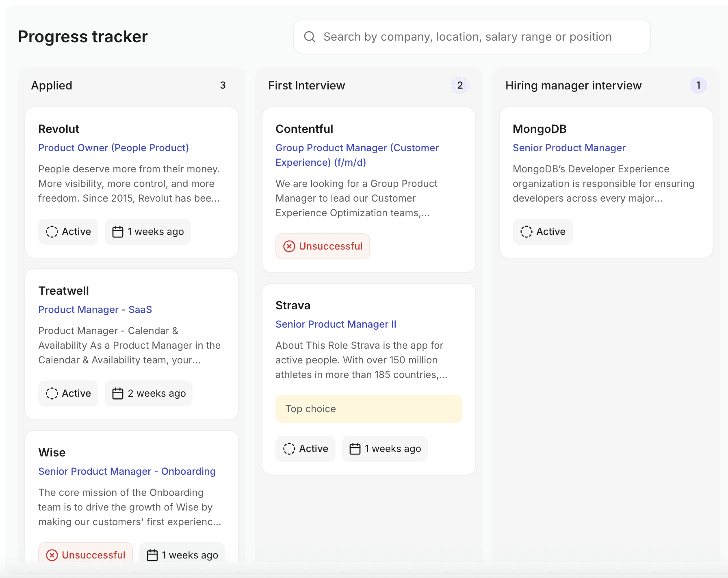This screenshot has height=578, width=728.
Task: Click the 1 weeks ago date on Revolut
Action: 156,232
